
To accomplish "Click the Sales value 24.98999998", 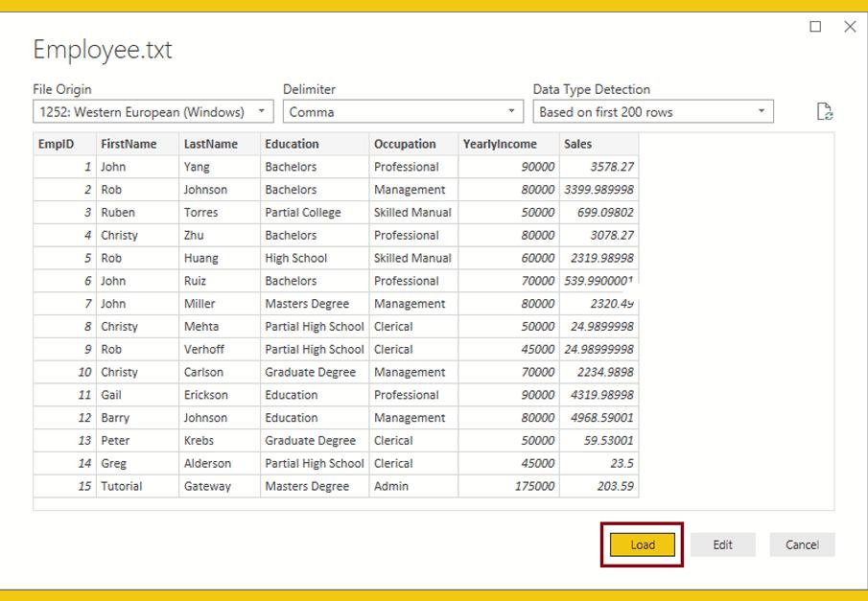I will 598,349.
